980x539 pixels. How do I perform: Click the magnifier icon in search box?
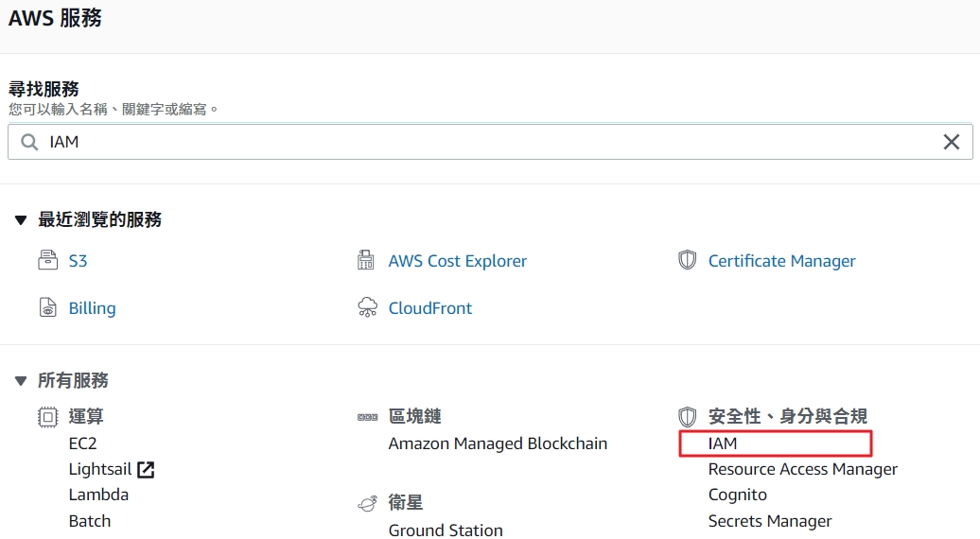coord(29,143)
